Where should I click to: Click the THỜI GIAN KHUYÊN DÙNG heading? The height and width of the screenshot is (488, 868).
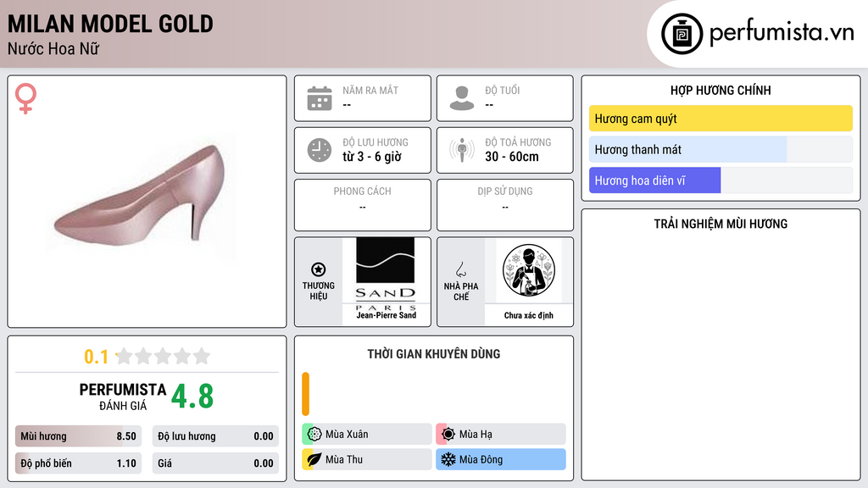tap(433, 354)
